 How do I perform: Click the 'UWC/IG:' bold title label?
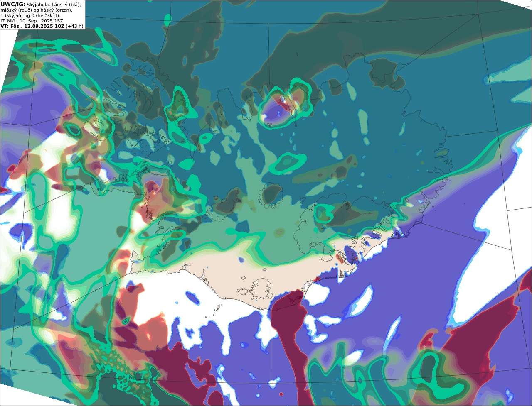pos(13,5)
